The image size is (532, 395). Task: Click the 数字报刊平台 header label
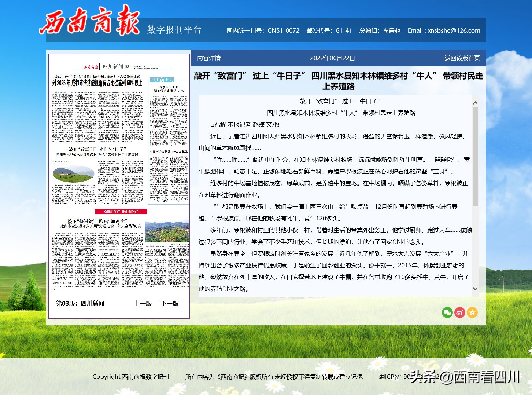tap(174, 30)
